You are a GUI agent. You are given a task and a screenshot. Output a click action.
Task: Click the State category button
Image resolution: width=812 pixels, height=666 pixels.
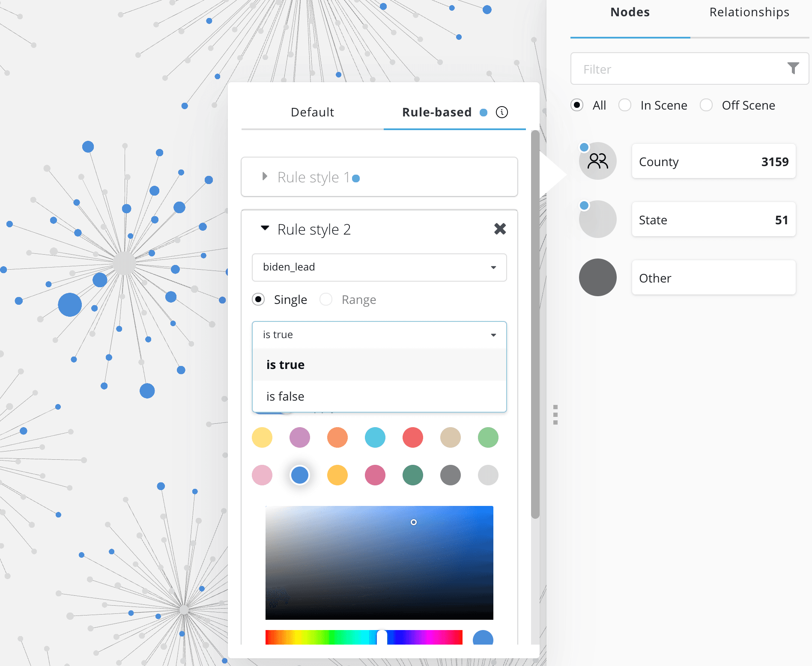(x=713, y=220)
